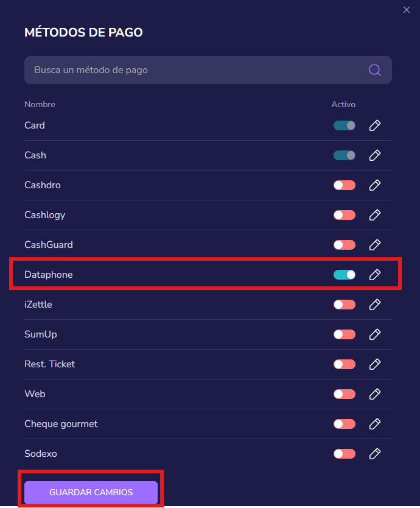Click the pencil icon for SumUp

pyautogui.click(x=375, y=334)
